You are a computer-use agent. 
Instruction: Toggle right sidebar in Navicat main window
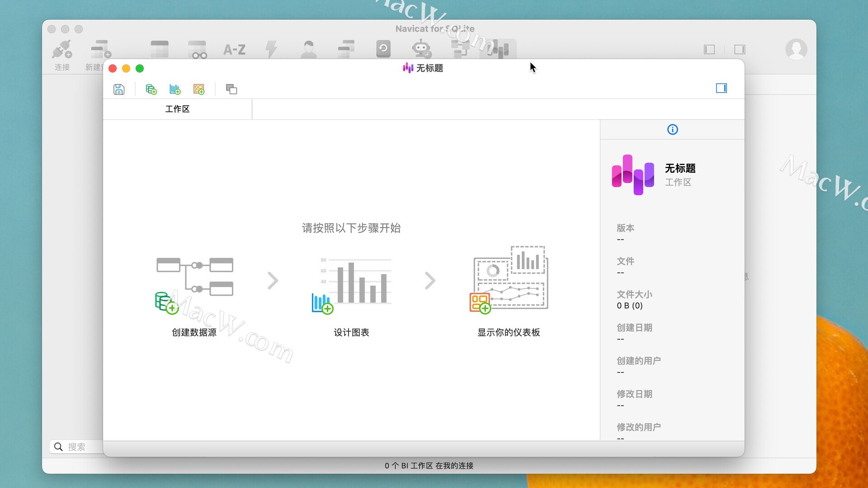tap(740, 49)
